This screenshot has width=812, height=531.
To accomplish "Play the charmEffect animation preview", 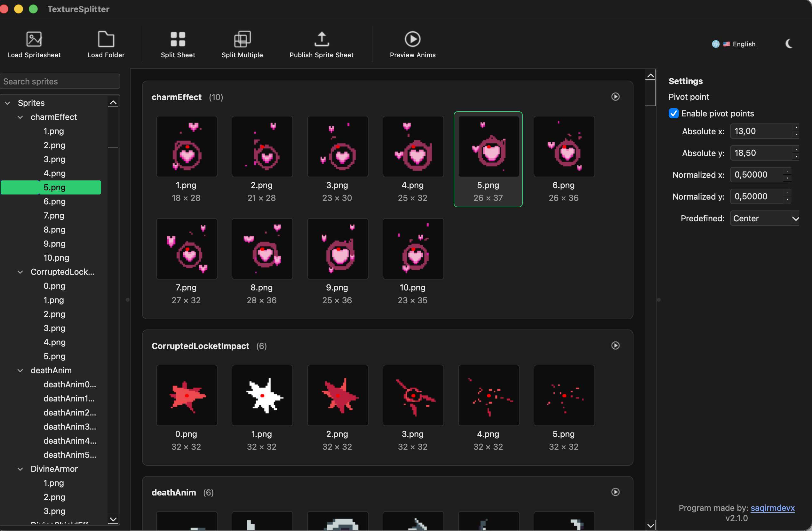I will tap(615, 97).
